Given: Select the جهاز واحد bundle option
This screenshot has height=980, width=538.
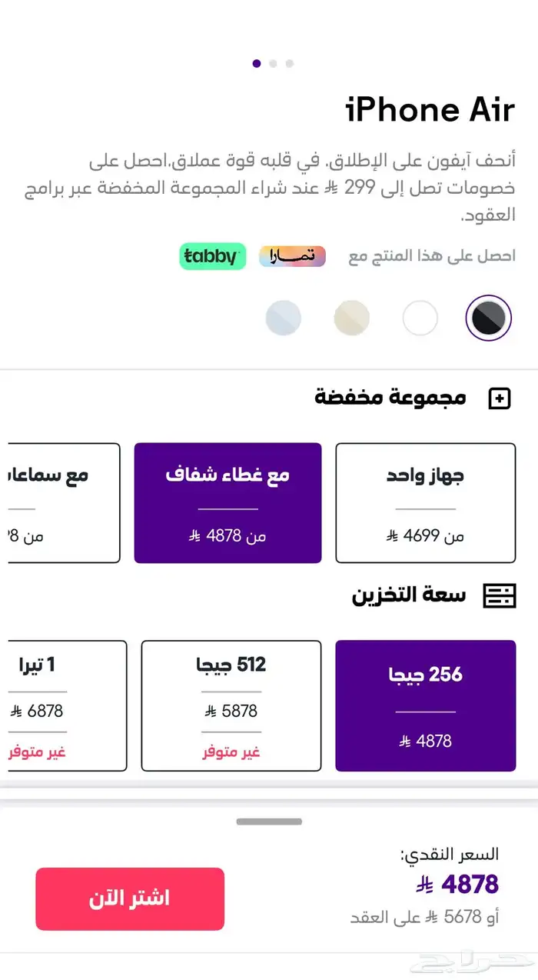Looking at the screenshot, I should click(425, 502).
